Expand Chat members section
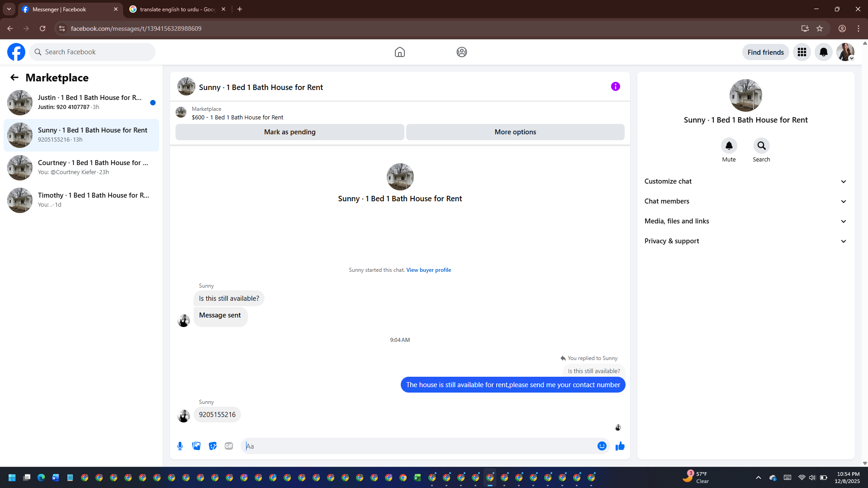This screenshot has height=488, width=868. [x=745, y=201]
